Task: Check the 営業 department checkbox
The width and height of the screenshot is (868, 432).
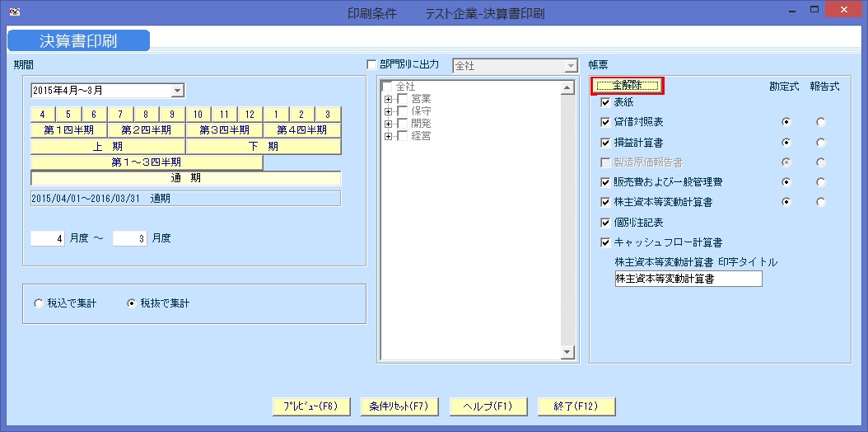Action: 403,99
